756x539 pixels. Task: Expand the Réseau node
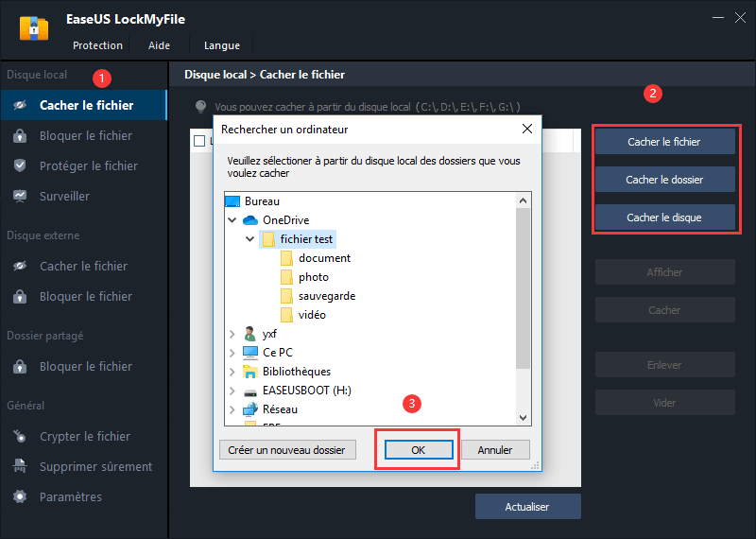click(232, 409)
